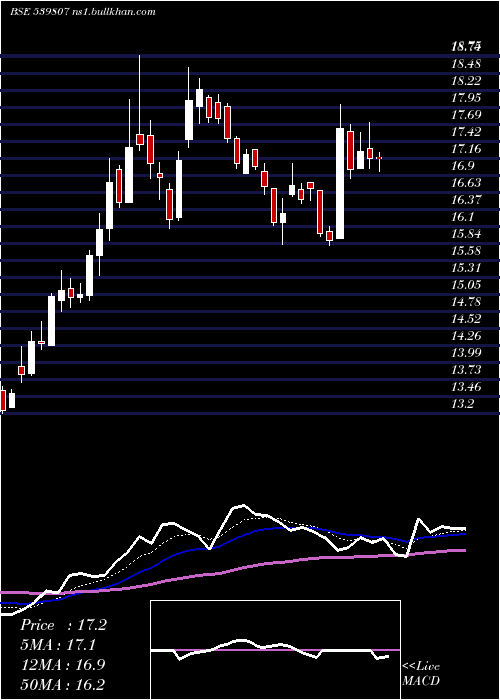
Task: Click the 17.69 price axis label
Action: click(466, 115)
